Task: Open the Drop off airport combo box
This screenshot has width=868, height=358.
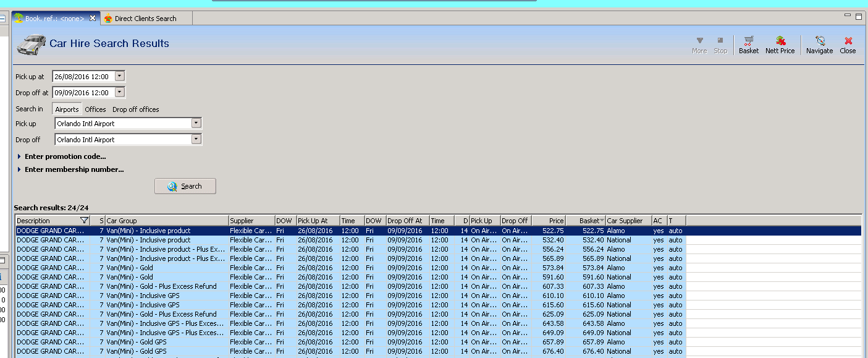Action: [196, 139]
